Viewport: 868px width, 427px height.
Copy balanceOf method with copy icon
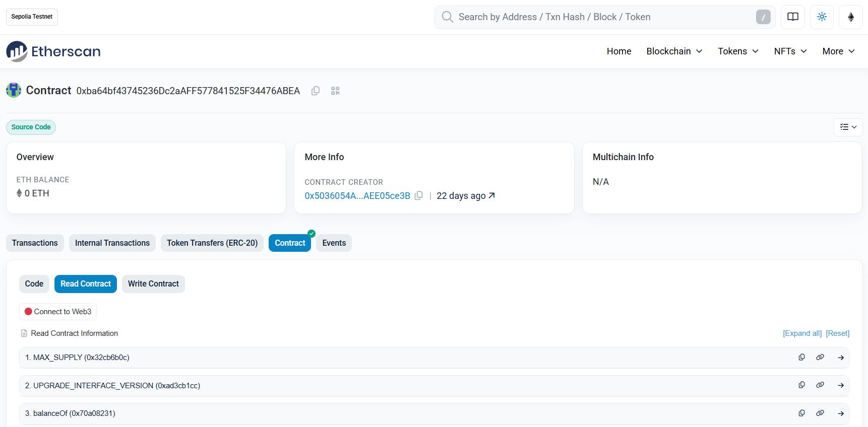[801, 413]
